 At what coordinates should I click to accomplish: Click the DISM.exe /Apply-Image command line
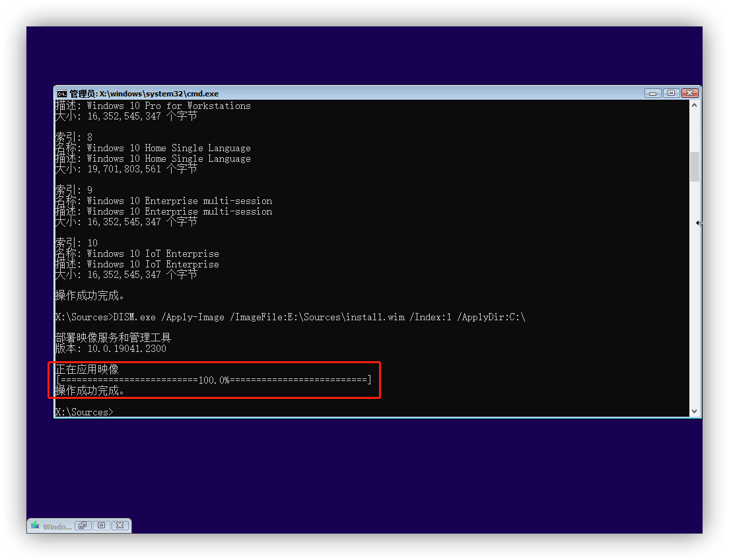(290, 317)
